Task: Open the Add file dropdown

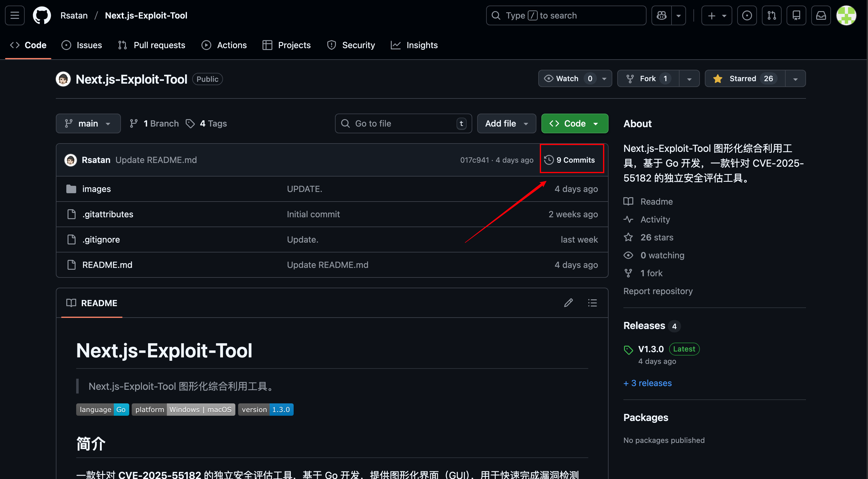Action: click(506, 123)
